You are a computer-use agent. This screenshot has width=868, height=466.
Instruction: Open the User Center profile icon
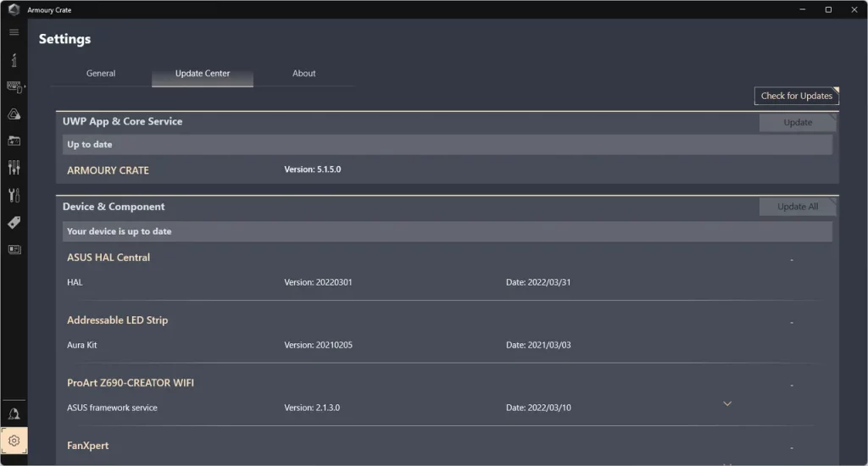[14, 414]
